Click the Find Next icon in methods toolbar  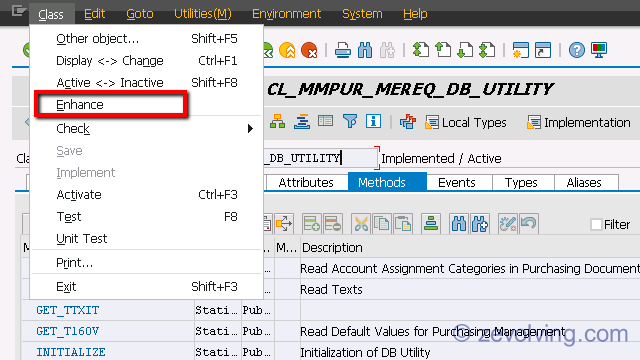[x=480, y=224]
